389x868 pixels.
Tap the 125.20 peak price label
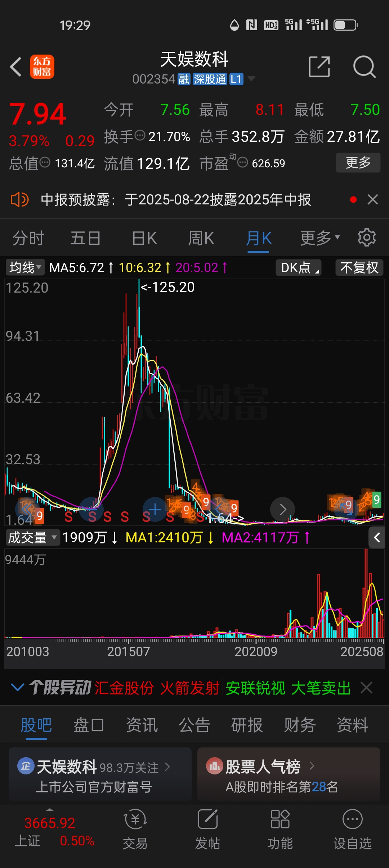coord(167,287)
